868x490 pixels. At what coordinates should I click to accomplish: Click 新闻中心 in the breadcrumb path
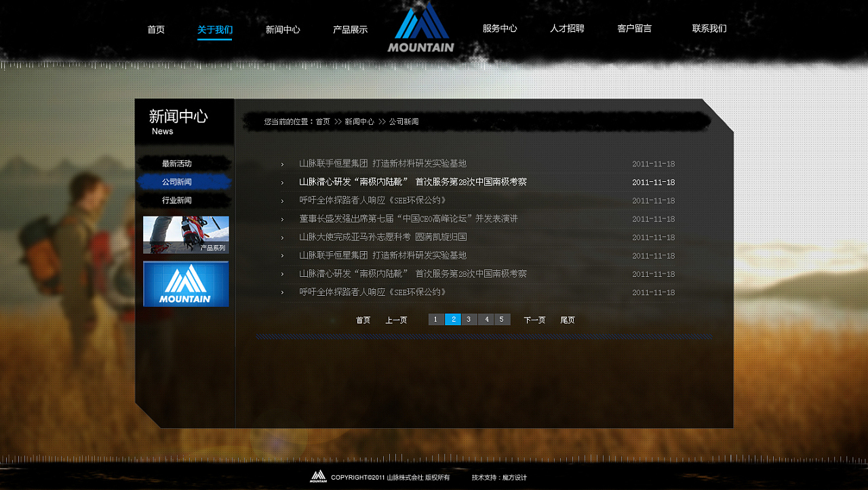(x=359, y=122)
